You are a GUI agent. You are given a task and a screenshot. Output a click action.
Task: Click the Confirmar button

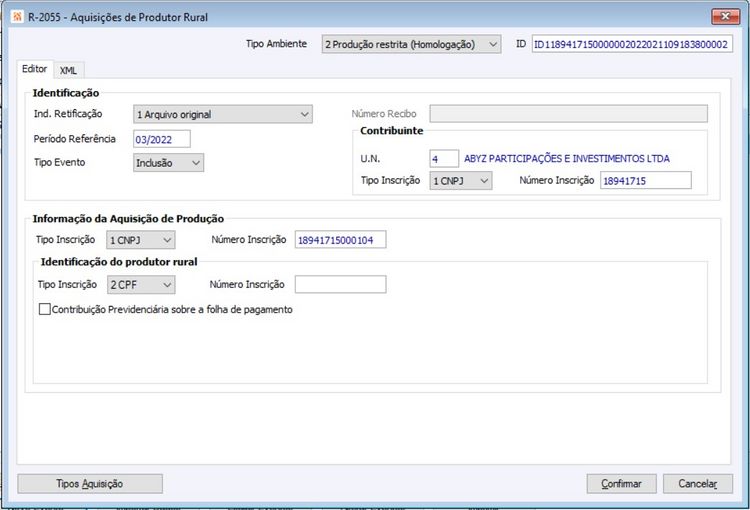[621, 484]
